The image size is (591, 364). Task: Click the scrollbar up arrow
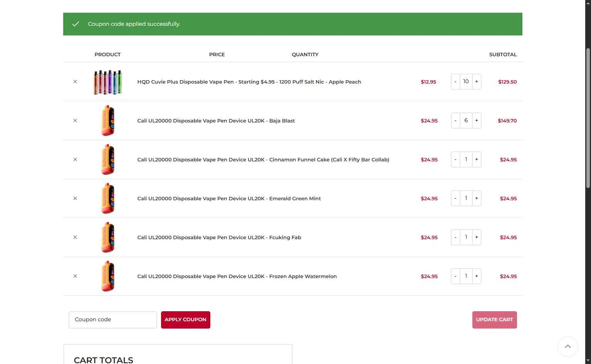[x=588, y=3]
